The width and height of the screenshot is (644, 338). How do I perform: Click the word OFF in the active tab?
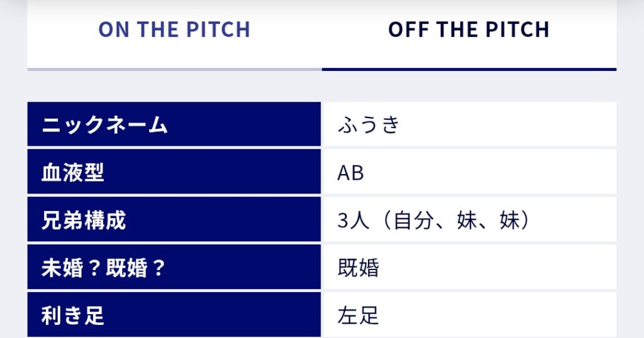(x=408, y=30)
